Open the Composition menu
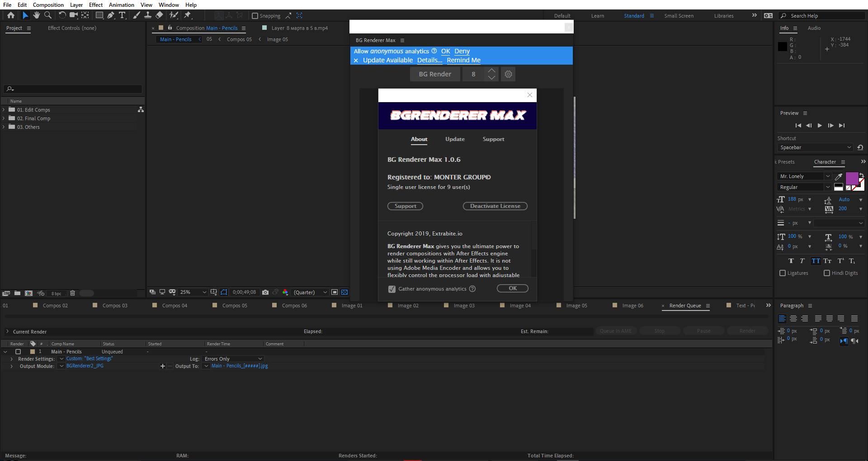The image size is (868, 461). pyautogui.click(x=48, y=5)
